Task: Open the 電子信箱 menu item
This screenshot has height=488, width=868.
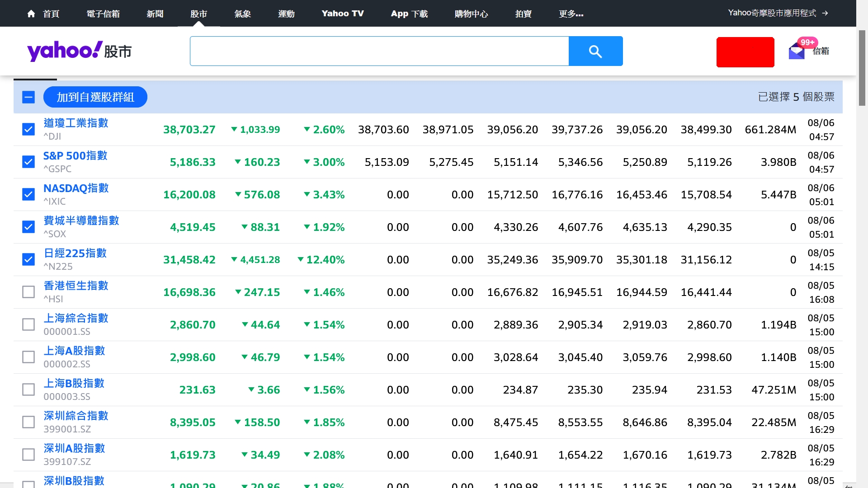Action: 103,14
